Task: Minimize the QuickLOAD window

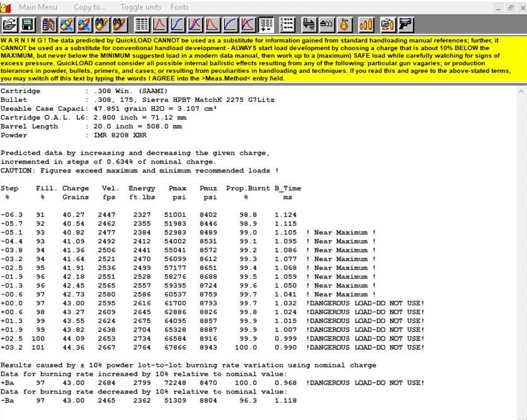Action: coord(498,8)
